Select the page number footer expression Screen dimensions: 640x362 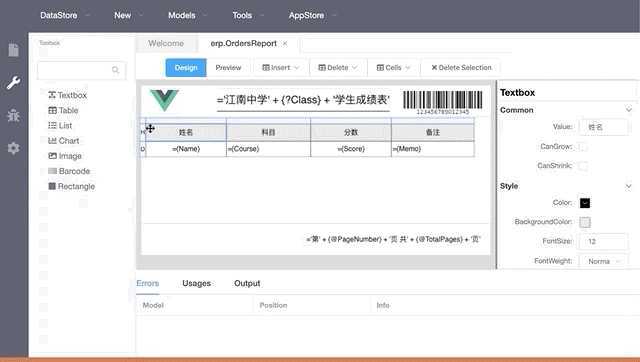[x=393, y=239]
